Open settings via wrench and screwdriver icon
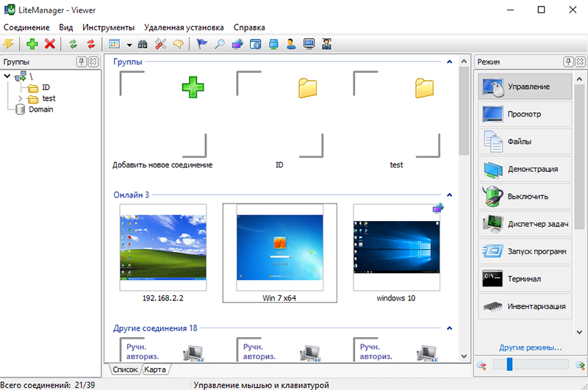 160,44
